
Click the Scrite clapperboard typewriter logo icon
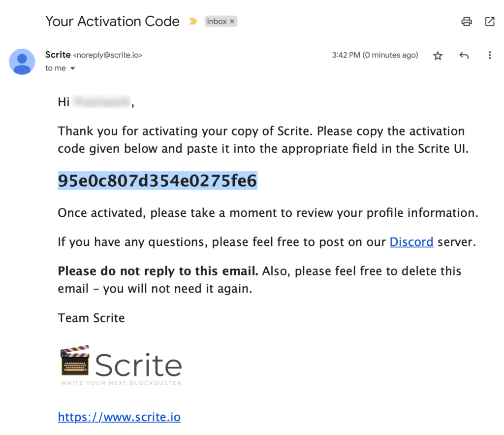75,360
